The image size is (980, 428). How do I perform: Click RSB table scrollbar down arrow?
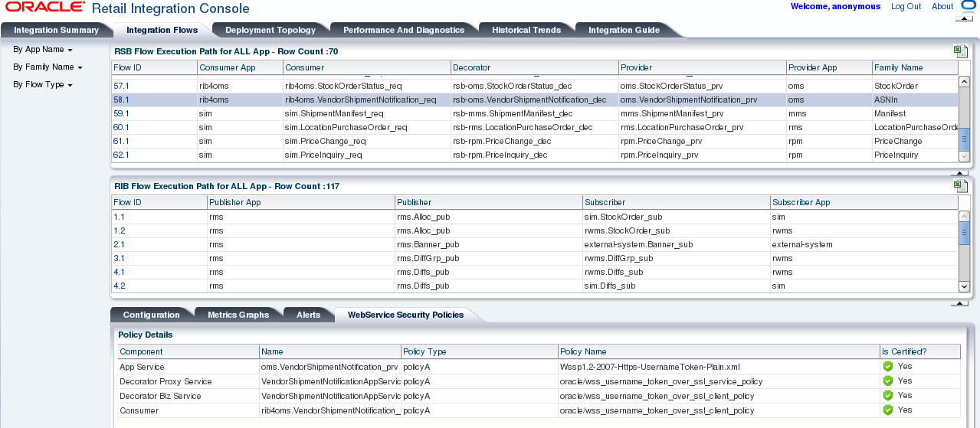click(965, 156)
